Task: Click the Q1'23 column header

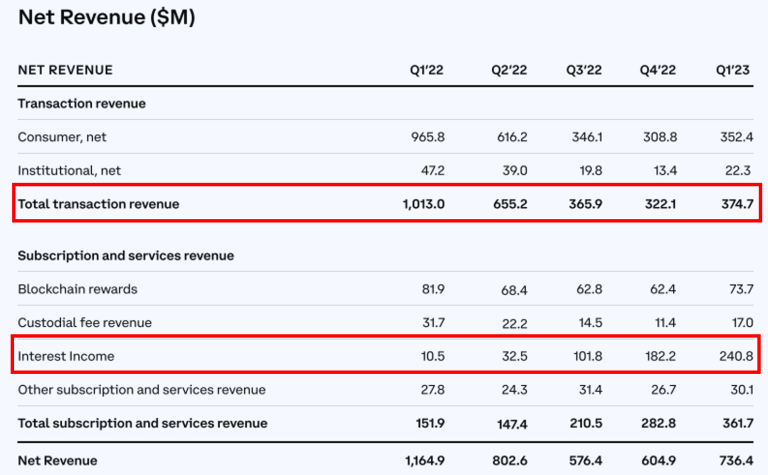Action: [x=732, y=70]
